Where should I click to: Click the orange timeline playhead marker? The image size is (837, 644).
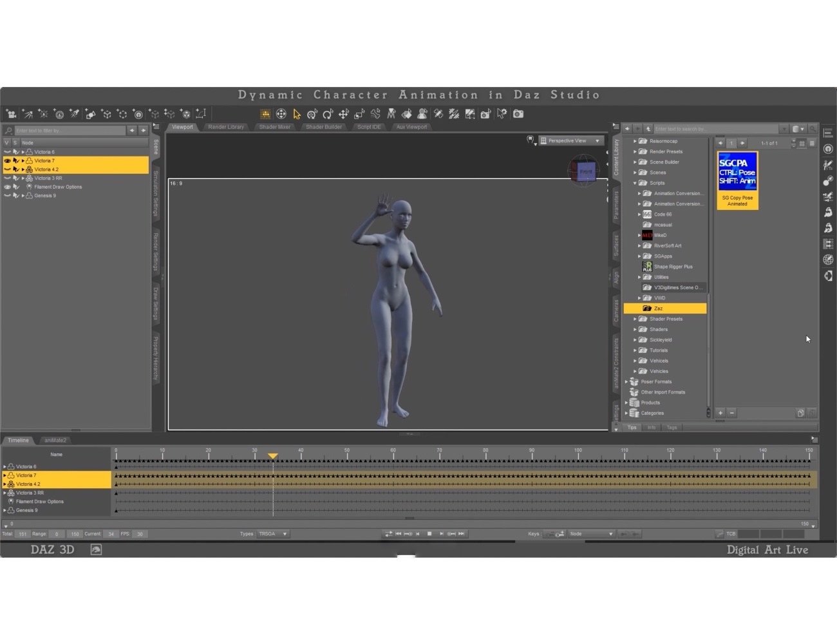tap(273, 456)
